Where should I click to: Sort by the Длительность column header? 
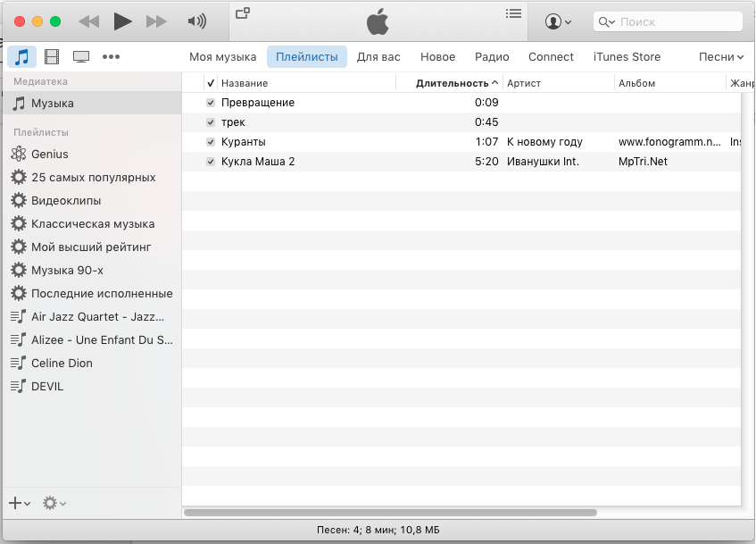tap(452, 83)
